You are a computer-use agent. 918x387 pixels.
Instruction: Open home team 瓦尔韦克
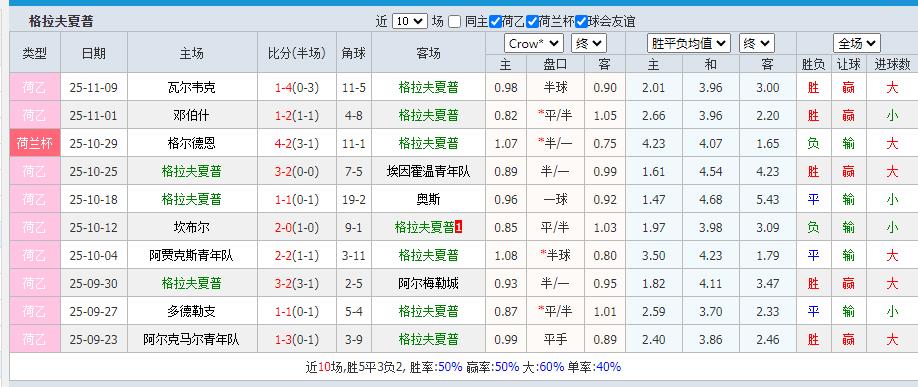pos(191,88)
